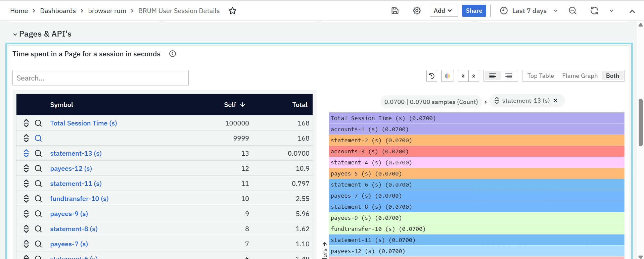This screenshot has height=259, width=644.
Task: Go to browser rum breadcrumb
Action: click(107, 11)
